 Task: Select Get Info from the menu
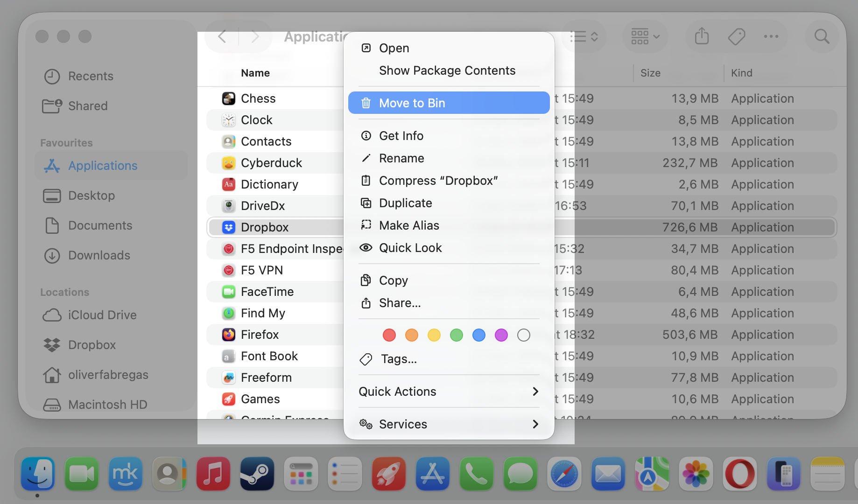pos(449,136)
